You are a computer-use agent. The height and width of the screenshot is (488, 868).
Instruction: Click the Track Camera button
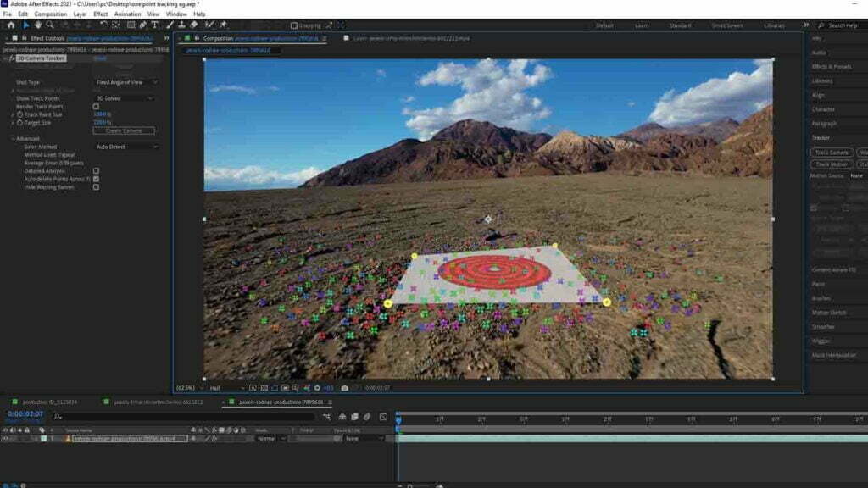point(832,152)
